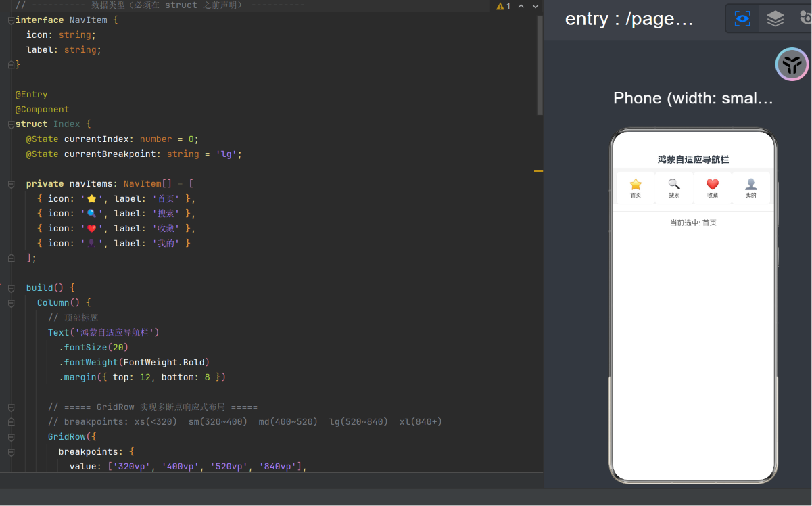Collapse the GridRow({ block
Screen dimensions: 812x506
(11, 437)
